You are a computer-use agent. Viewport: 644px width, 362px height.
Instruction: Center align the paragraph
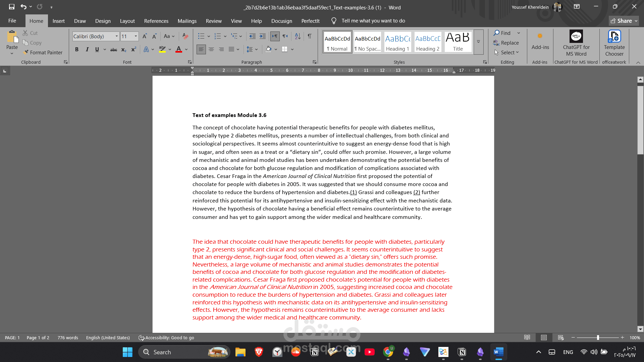tap(211, 49)
